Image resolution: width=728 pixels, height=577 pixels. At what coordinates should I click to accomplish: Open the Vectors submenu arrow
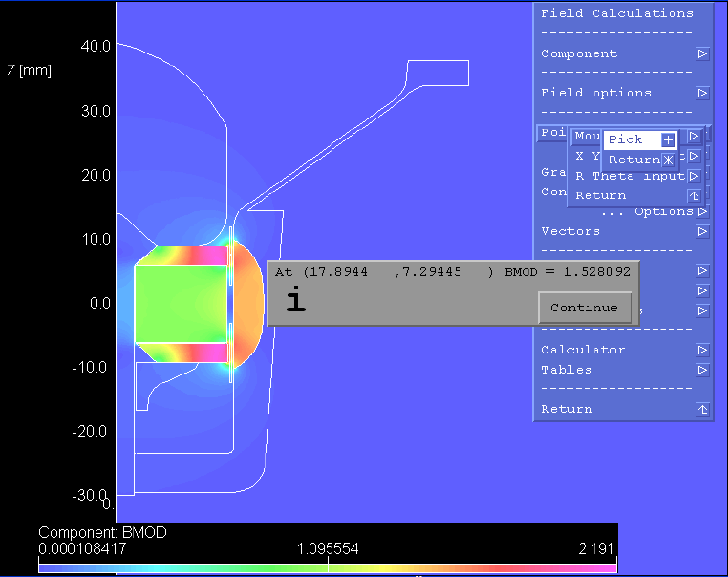coord(702,232)
